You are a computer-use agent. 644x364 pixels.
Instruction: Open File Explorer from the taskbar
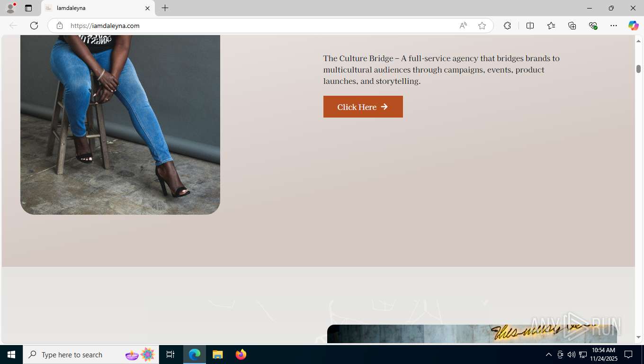coord(217,355)
